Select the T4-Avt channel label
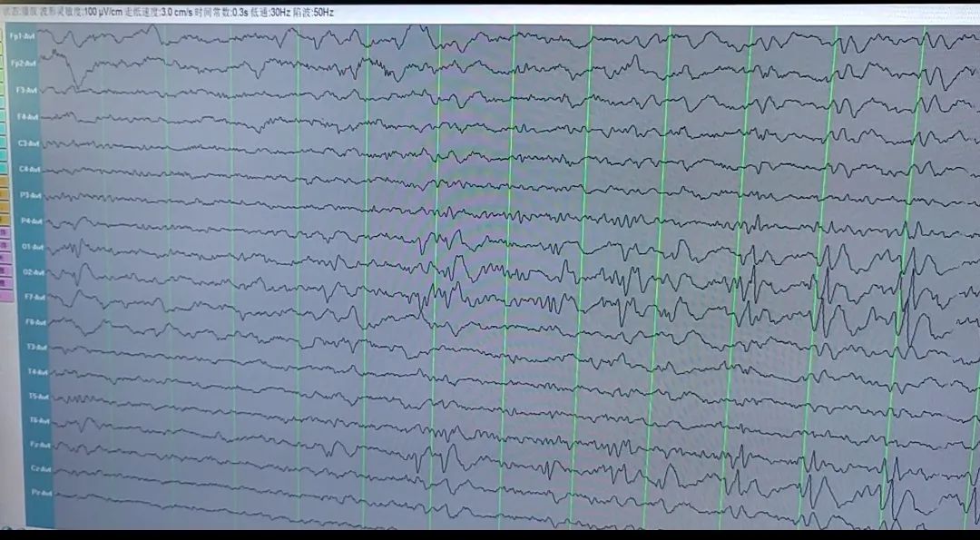The height and width of the screenshot is (540, 980). coord(37,371)
